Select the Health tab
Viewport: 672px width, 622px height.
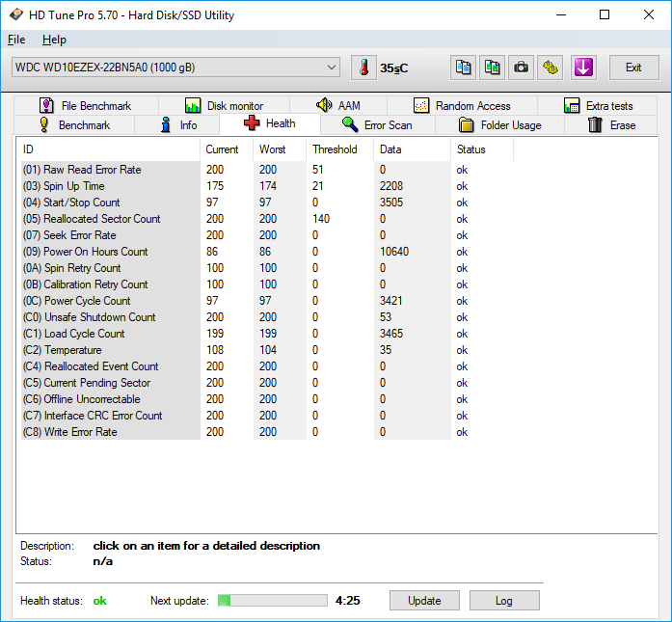270,123
